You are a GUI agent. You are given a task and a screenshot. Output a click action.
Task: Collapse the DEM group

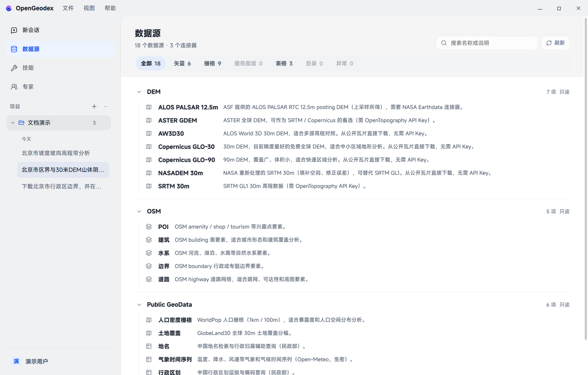pos(139,92)
